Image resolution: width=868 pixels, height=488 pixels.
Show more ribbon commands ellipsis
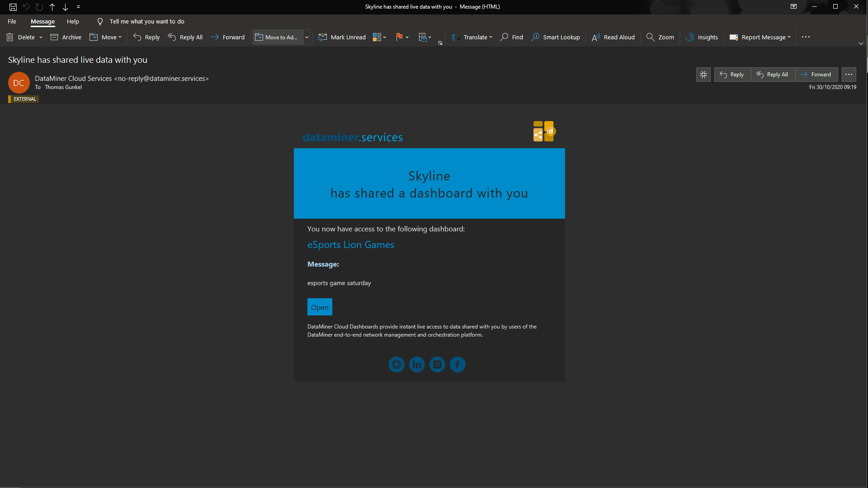point(806,37)
